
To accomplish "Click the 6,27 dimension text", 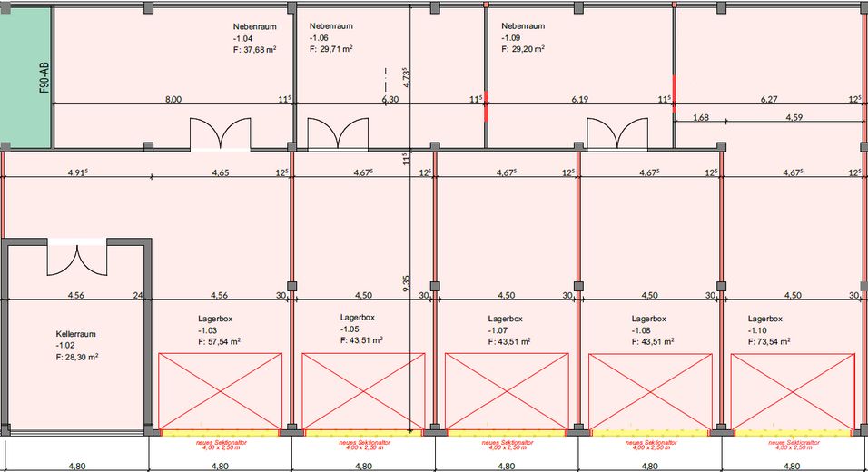I will pyautogui.click(x=769, y=99).
